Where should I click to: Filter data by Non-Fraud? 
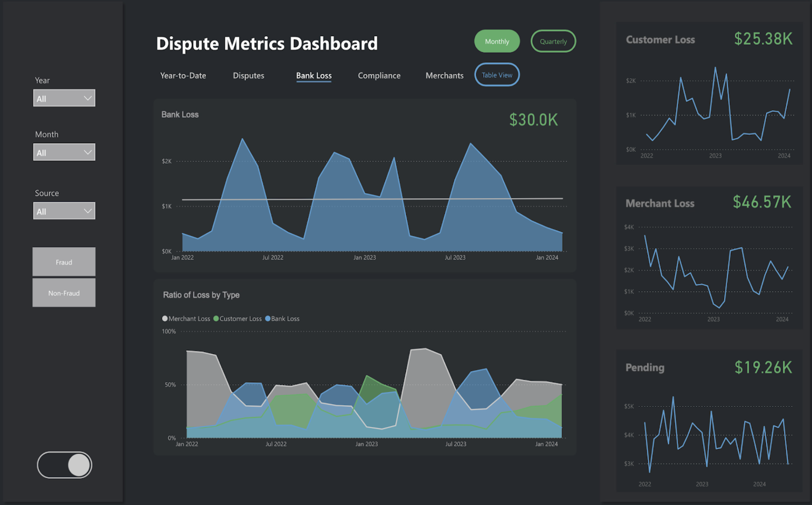pyautogui.click(x=64, y=293)
